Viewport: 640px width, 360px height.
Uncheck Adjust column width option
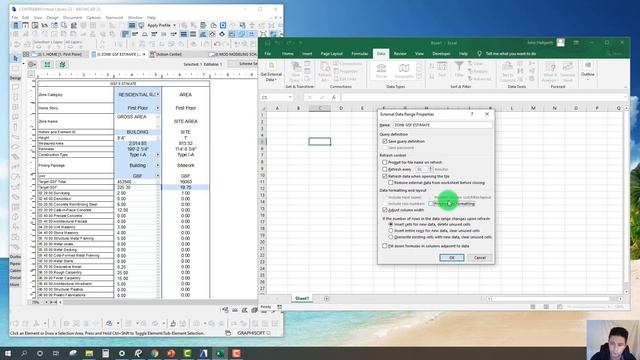[384, 210]
